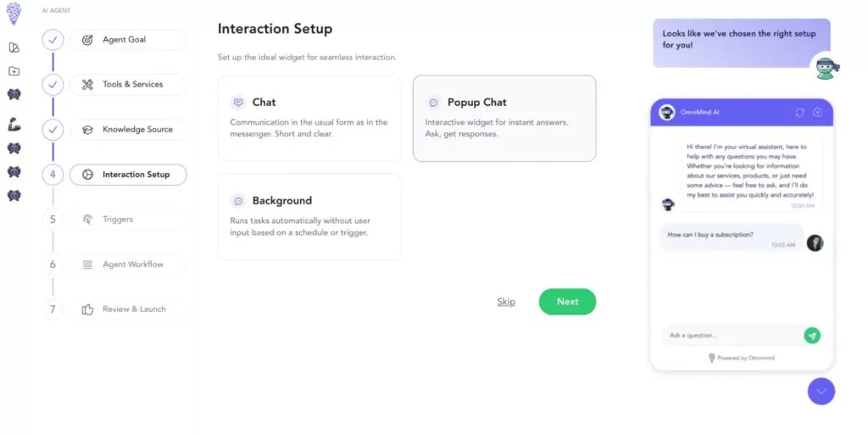Select the Popup Chat widget option
868x435 pixels.
pos(504,118)
